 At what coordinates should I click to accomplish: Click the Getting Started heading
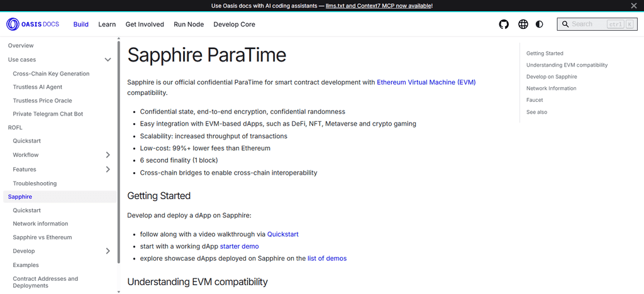click(x=159, y=195)
